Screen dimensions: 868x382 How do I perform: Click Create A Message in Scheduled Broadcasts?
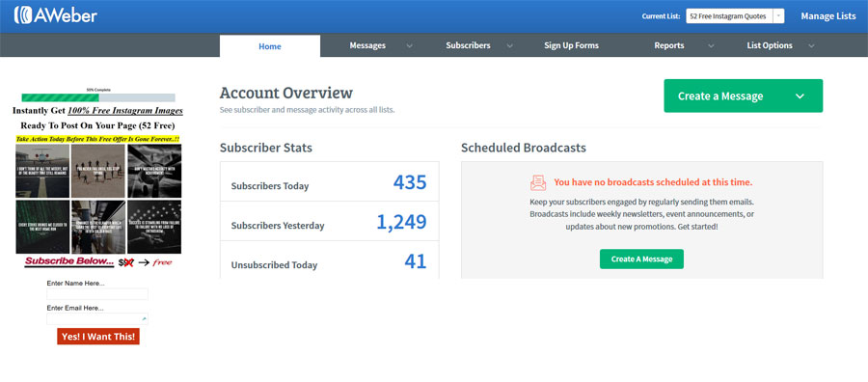(641, 259)
